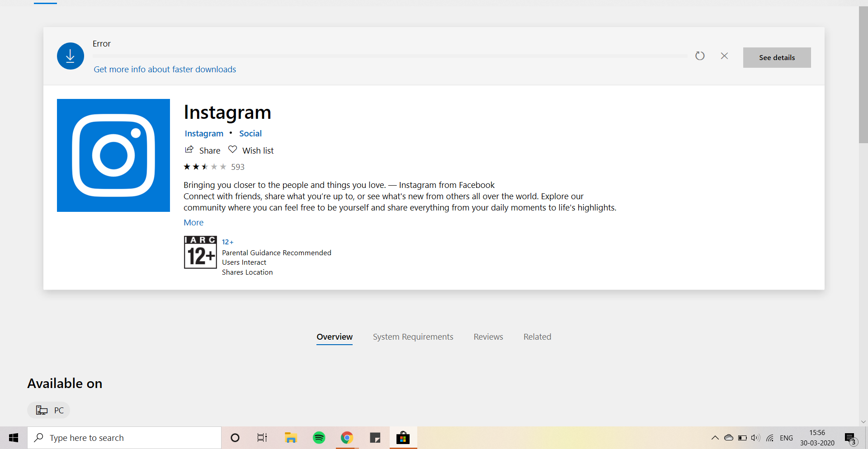Open Task View from the taskbar
Viewport: 868px width, 449px height.
pos(262,438)
